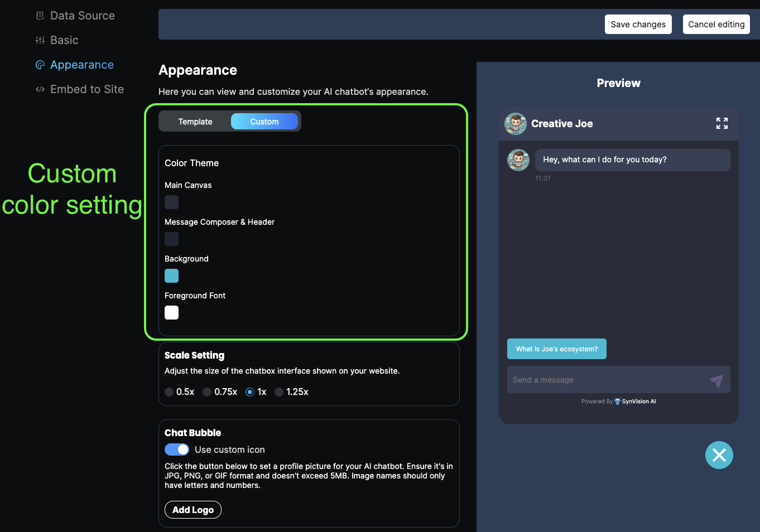Select the 0.75x scale radio button

point(207,392)
